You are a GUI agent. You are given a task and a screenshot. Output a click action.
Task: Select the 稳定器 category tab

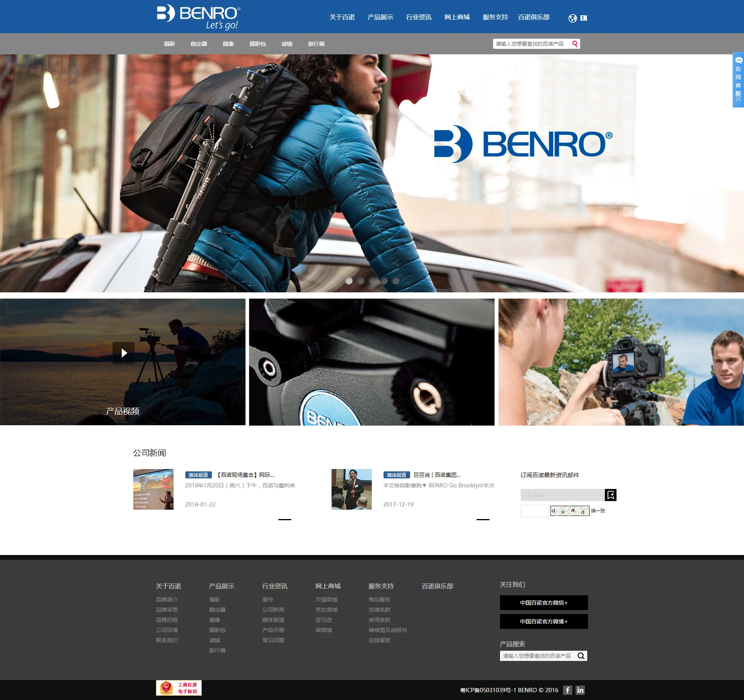[199, 44]
